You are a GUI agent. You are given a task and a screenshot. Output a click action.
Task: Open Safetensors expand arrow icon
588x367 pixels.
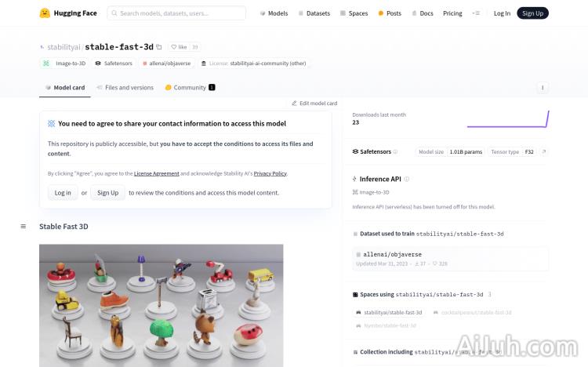(x=544, y=151)
